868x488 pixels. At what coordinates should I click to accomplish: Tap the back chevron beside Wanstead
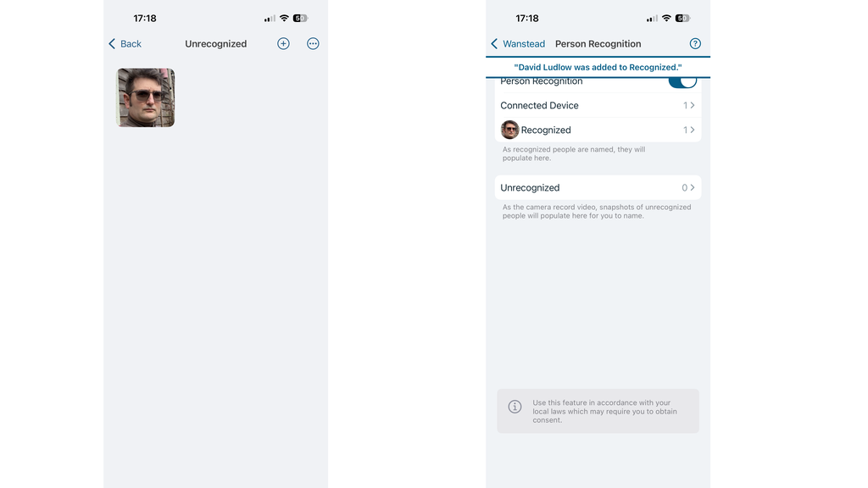tap(494, 44)
